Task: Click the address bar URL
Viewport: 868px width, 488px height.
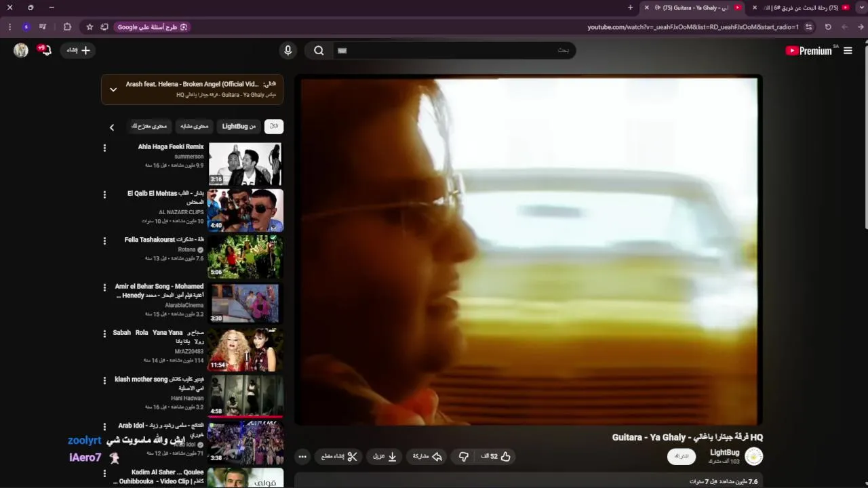Action: 693,27
